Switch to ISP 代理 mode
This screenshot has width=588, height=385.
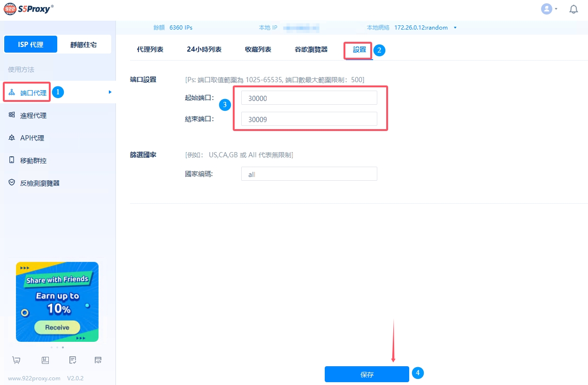(x=31, y=45)
